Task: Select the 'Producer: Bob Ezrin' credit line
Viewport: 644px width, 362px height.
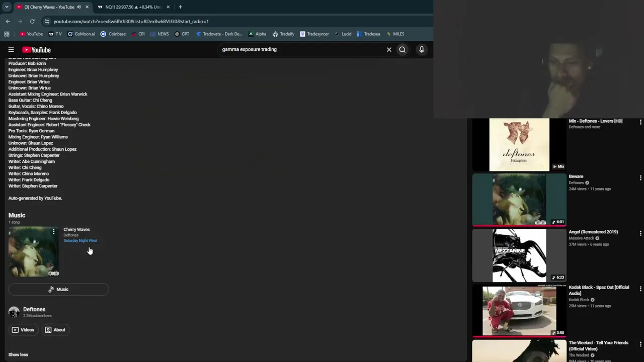Action: [x=27, y=64]
